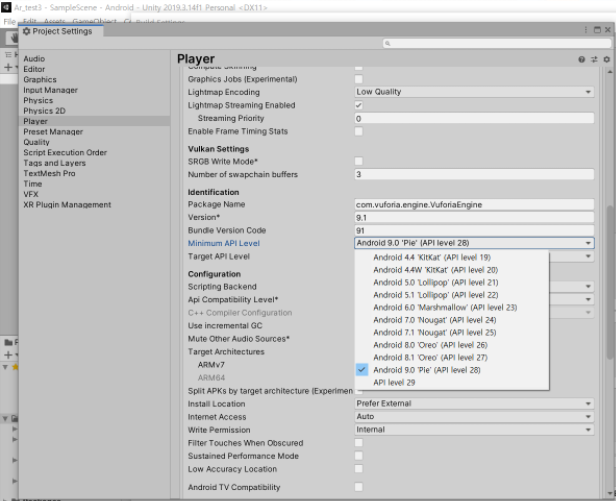Open Player presets slider icon
616x501 pixels.
[594, 59]
